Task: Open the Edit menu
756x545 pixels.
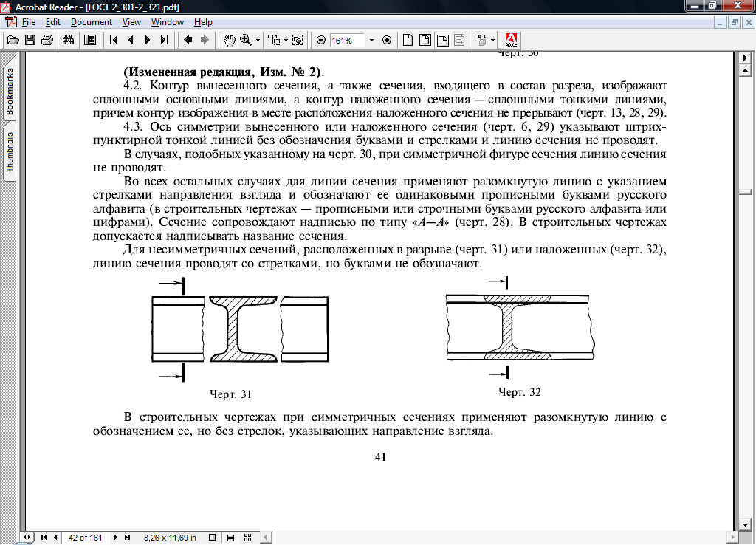Action: click(x=53, y=22)
